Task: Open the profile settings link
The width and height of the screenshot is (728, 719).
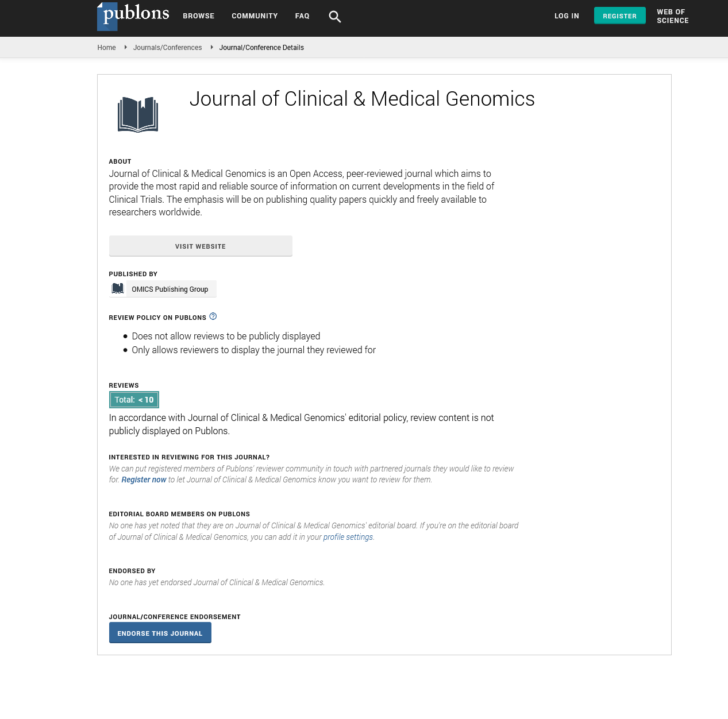Action: (x=348, y=537)
